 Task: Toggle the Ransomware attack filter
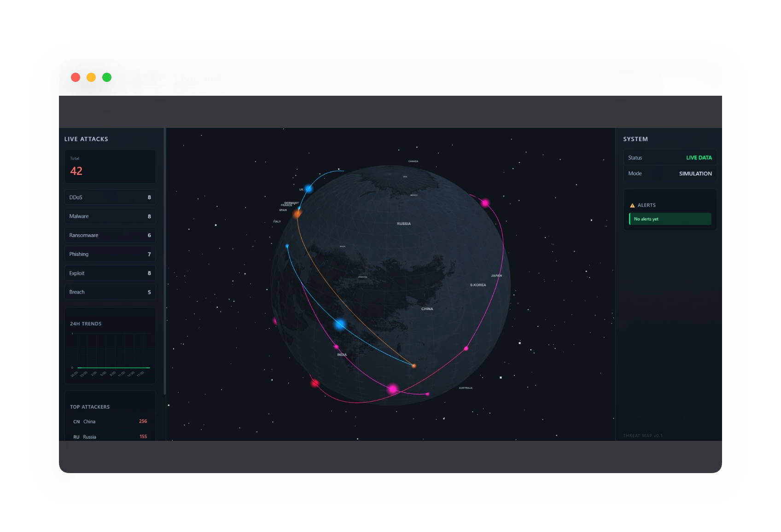(110, 235)
